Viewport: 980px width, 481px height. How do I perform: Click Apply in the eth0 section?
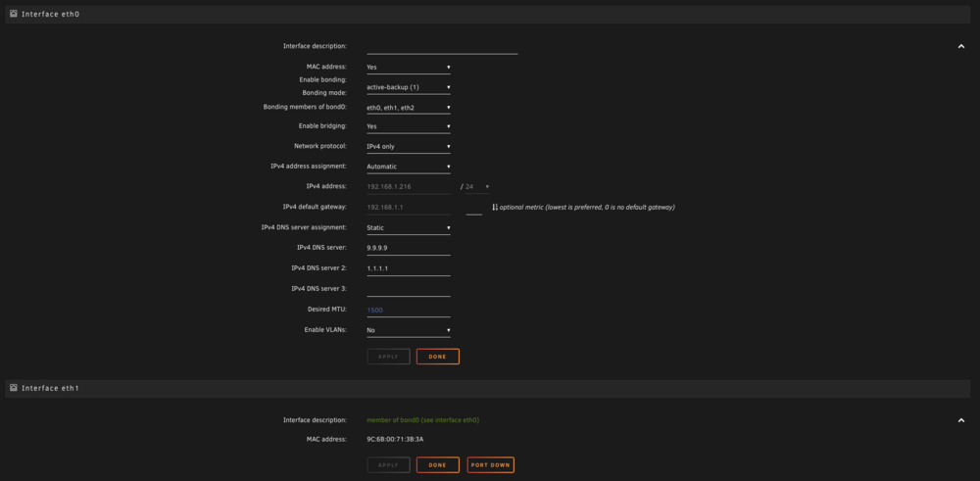(x=389, y=357)
